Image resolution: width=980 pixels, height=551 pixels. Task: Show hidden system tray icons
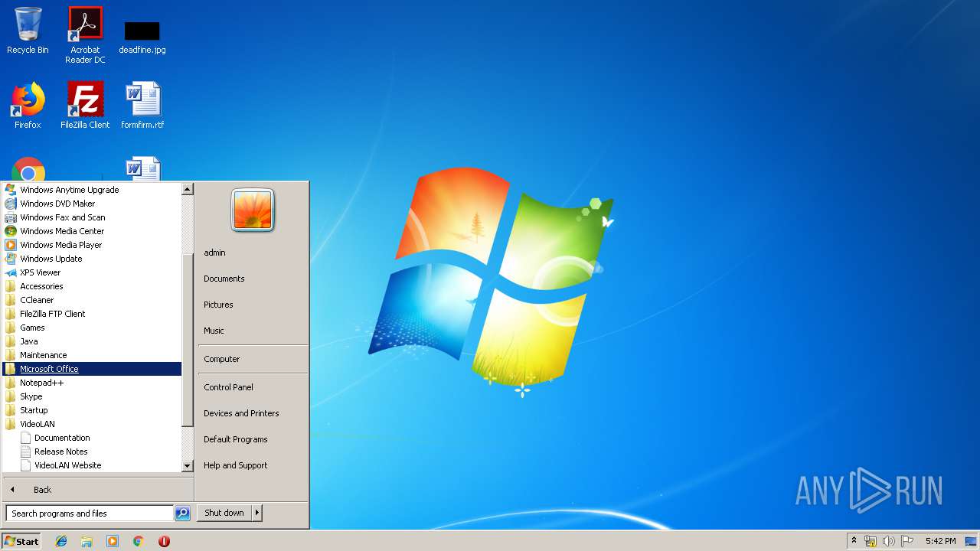(x=854, y=541)
